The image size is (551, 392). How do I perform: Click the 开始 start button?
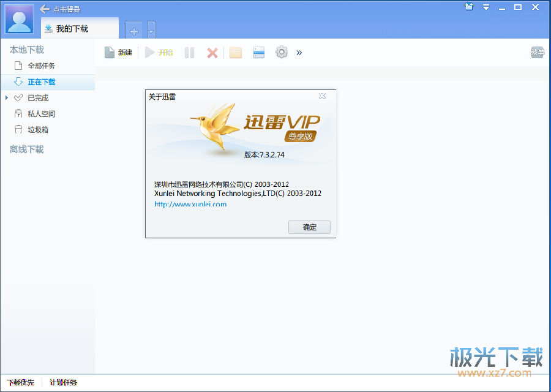point(159,53)
